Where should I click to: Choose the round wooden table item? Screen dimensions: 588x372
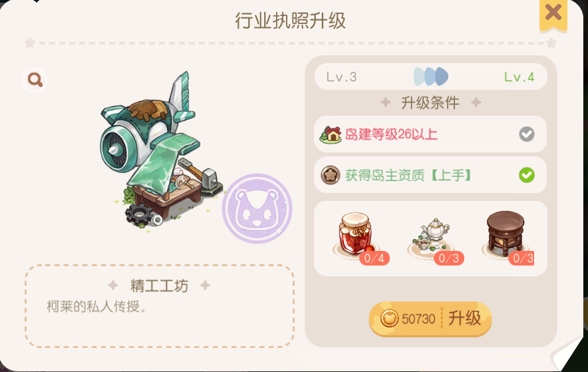(x=506, y=232)
